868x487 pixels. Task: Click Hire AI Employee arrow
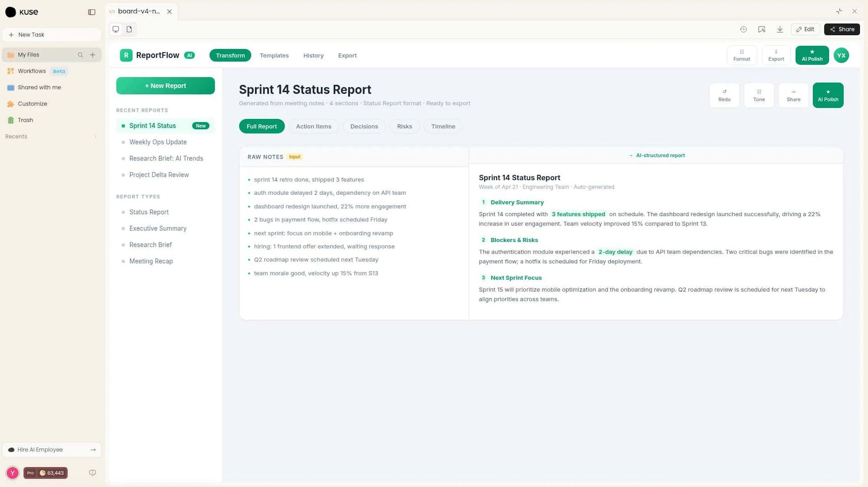(93, 450)
